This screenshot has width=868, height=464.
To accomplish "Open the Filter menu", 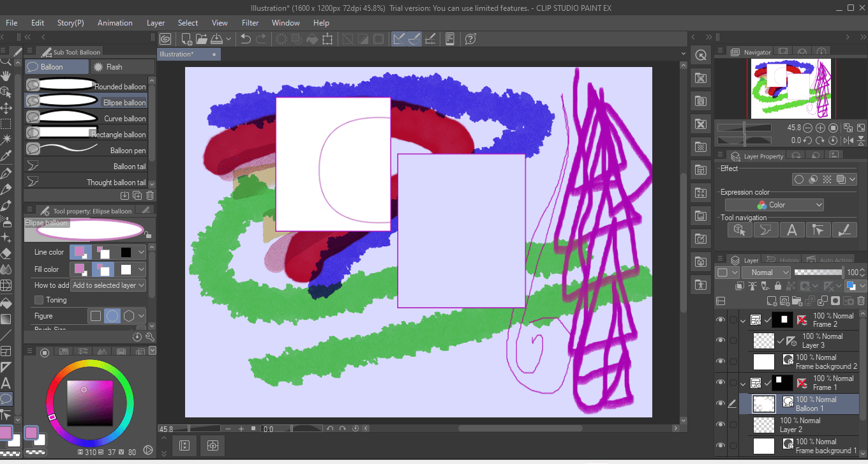I will pos(250,22).
